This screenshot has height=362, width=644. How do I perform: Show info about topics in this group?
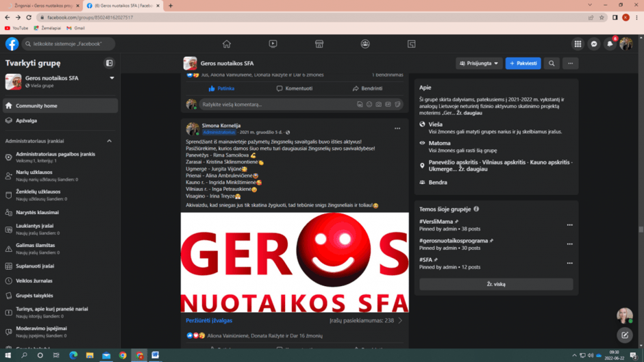point(476,209)
